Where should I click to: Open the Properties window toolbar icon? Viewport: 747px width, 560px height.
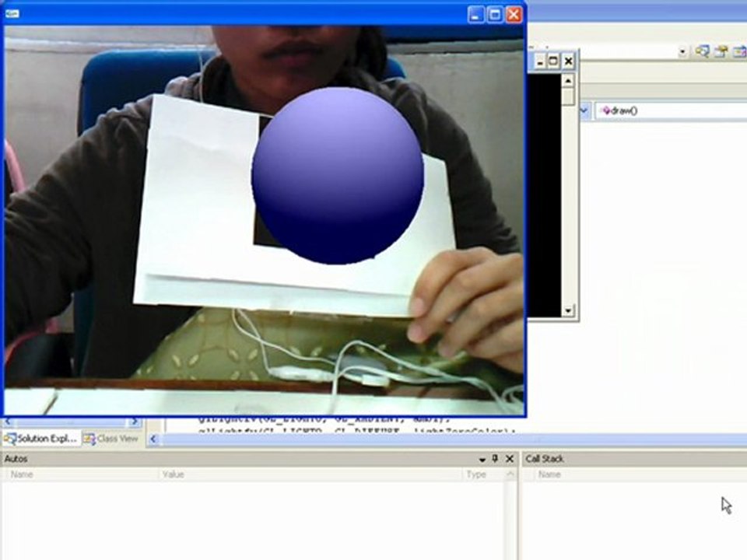(x=721, y=51)
